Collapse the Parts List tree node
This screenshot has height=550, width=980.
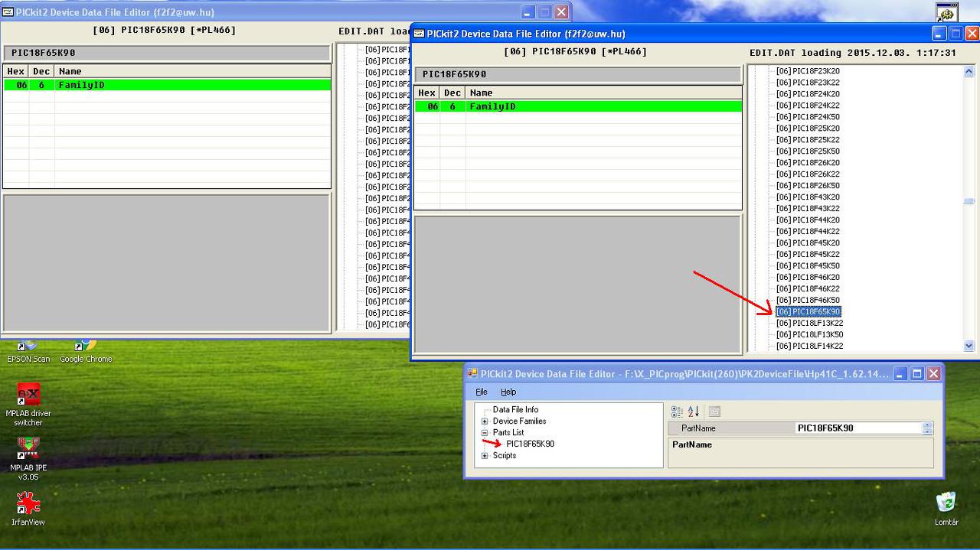(x=485, y=433)
